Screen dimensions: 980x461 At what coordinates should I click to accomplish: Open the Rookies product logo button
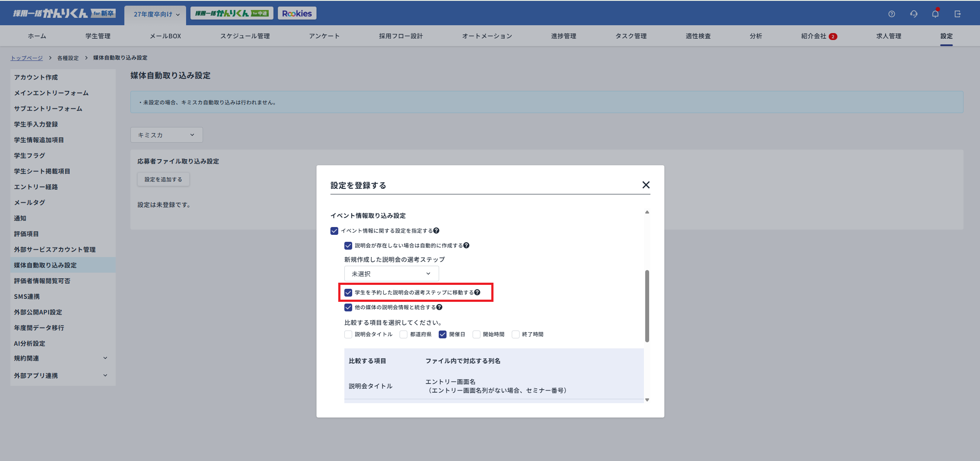pos(297,13)
